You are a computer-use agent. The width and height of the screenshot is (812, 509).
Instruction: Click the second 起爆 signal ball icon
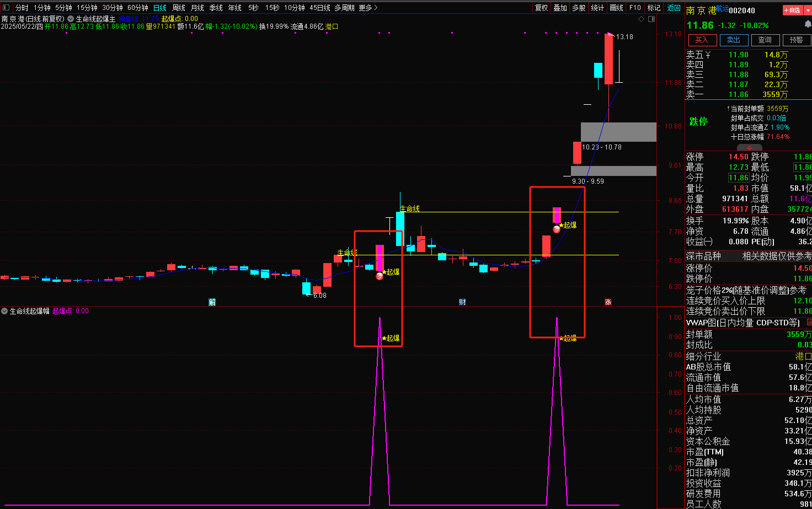(557, 229)
